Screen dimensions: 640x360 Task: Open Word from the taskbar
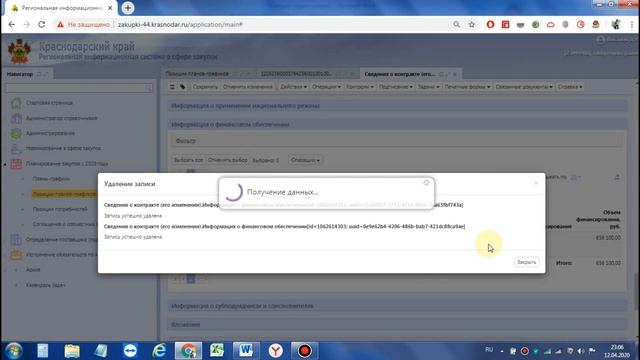click(x=246, y=351)
